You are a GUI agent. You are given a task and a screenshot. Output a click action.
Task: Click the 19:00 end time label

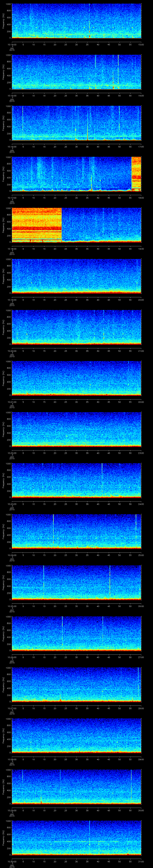(x=141, y=249)
